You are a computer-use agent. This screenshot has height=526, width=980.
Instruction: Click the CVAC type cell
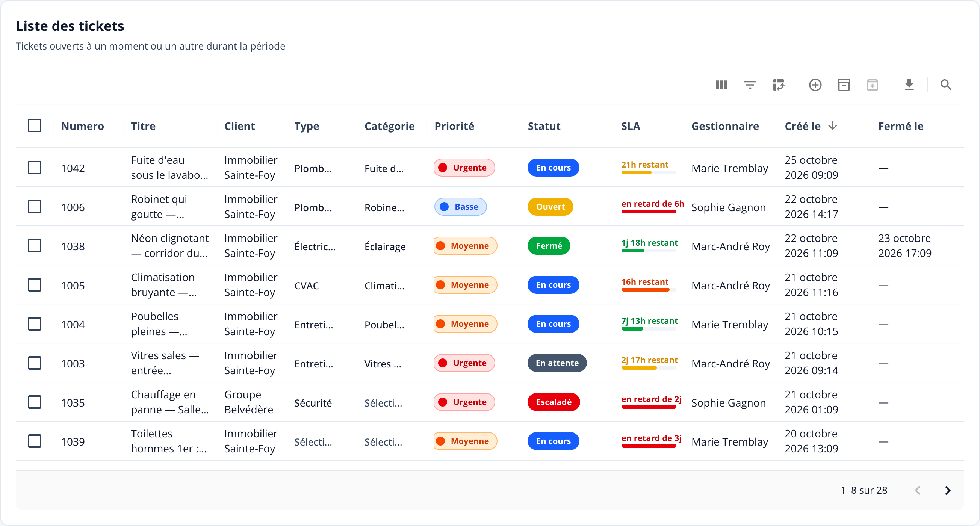(307, 286)
